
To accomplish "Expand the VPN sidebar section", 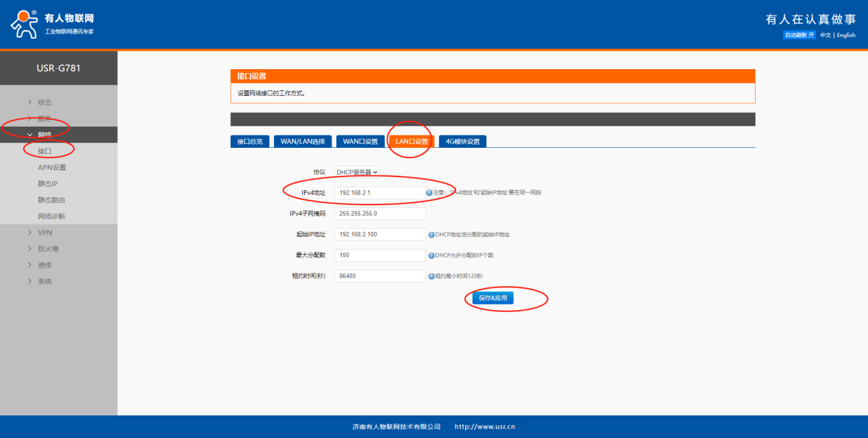I will click(45, 233).
